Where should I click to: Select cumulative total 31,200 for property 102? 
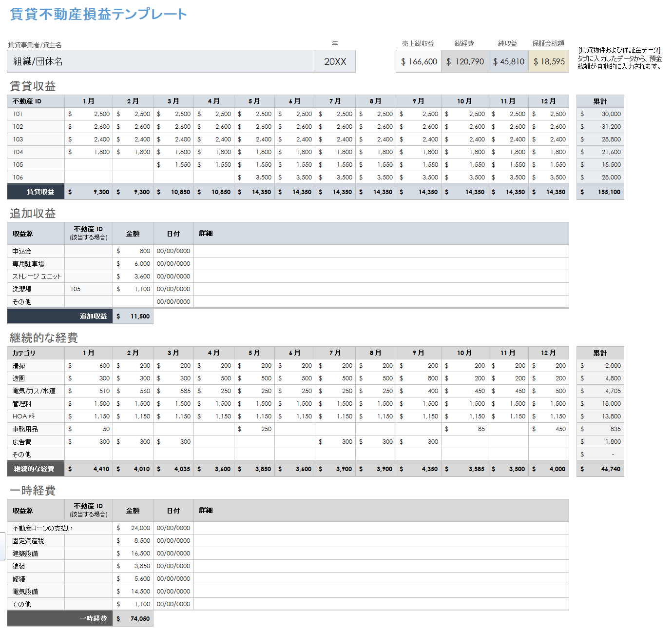(x=600, y=127)
